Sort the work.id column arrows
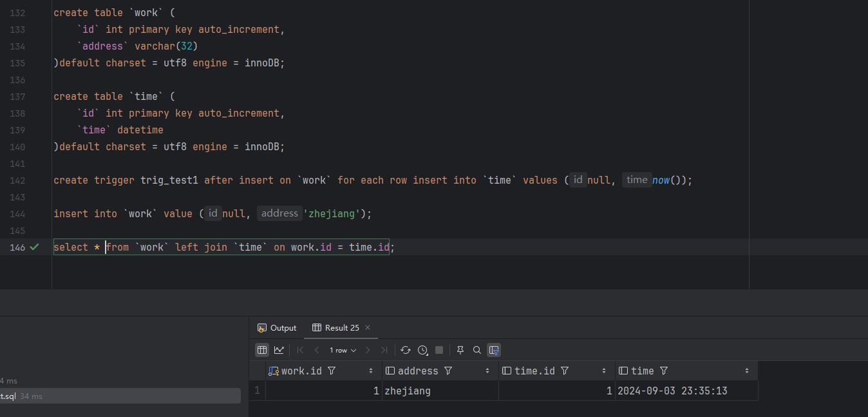The image size is (868, 417). click(x=371, y=371)
